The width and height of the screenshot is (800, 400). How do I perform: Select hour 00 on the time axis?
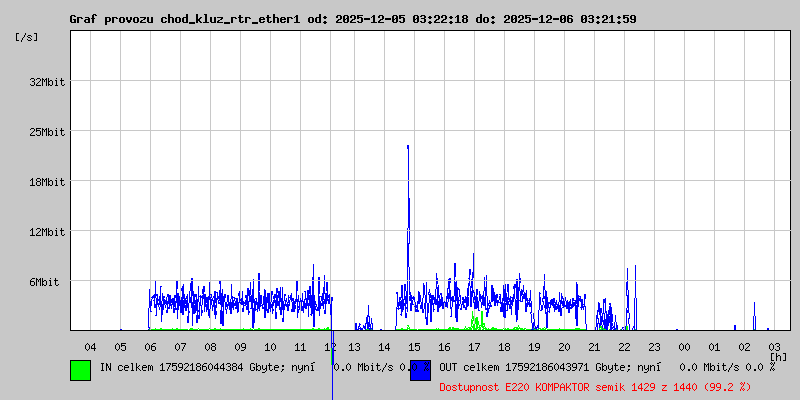pos(684,346)
